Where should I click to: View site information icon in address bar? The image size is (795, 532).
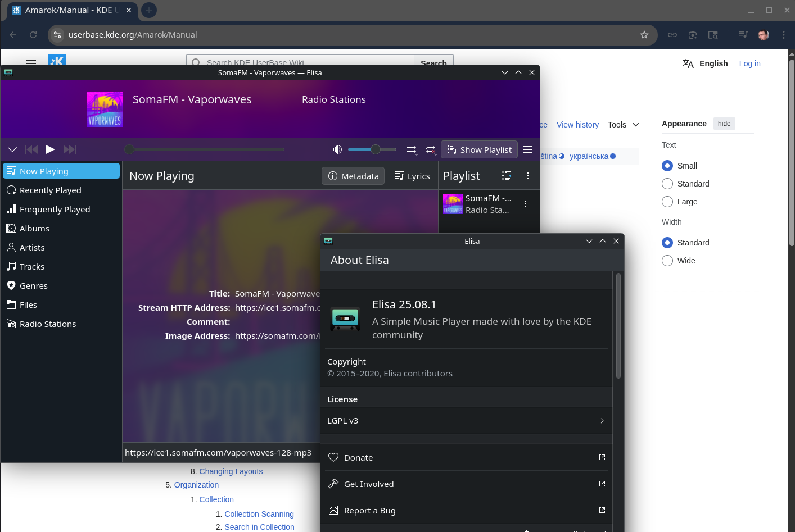click(x=57, y=35)
